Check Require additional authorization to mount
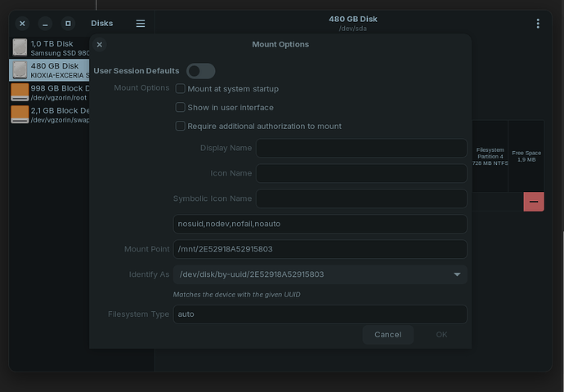Image resolution: width=564 pixels, height=392 pixels. click(x=181, y=126)
